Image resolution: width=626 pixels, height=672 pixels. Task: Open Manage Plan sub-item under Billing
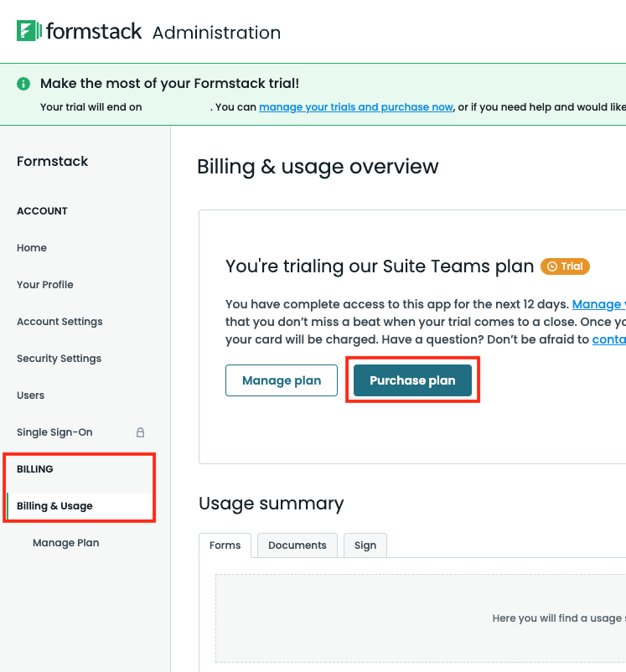coord(65,543)
